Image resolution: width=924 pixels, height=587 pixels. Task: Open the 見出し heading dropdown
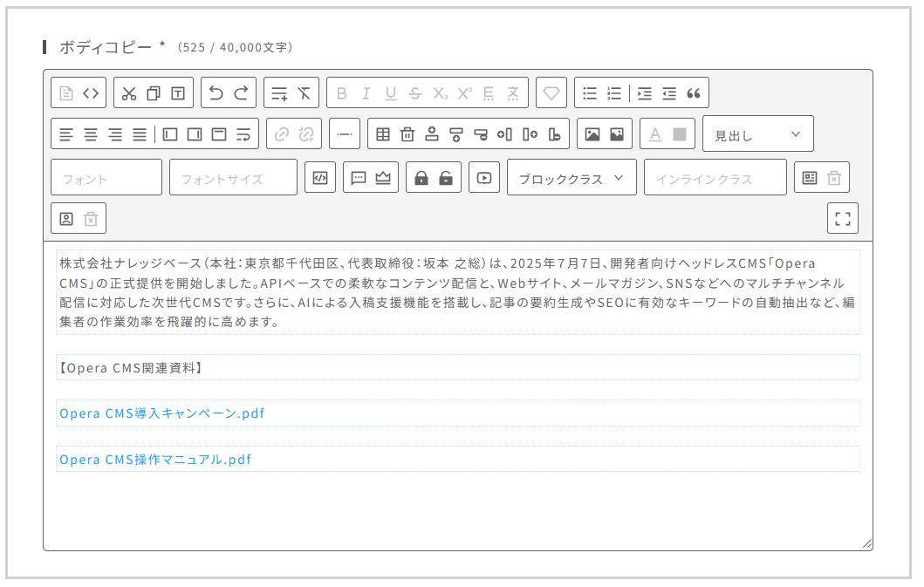pos(758,133)
